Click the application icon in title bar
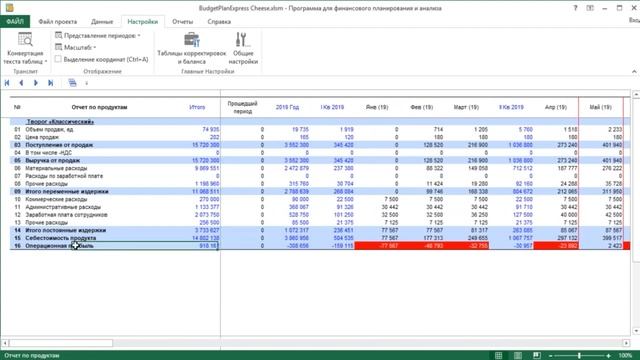The height and width of the screenshot is (360, 640). click(x=9, y=8)
